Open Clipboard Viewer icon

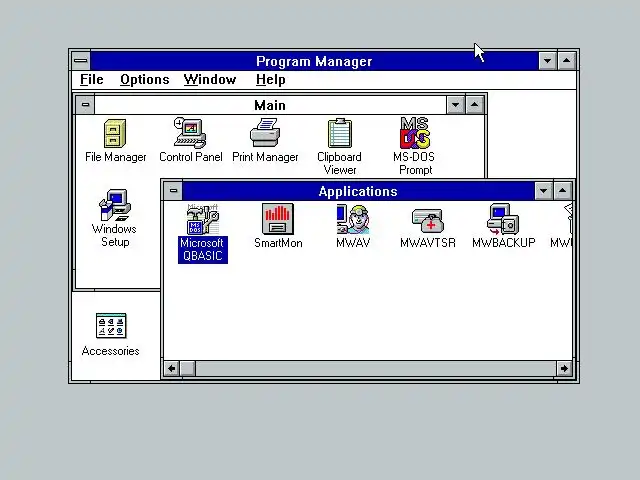tap(340, 133)
